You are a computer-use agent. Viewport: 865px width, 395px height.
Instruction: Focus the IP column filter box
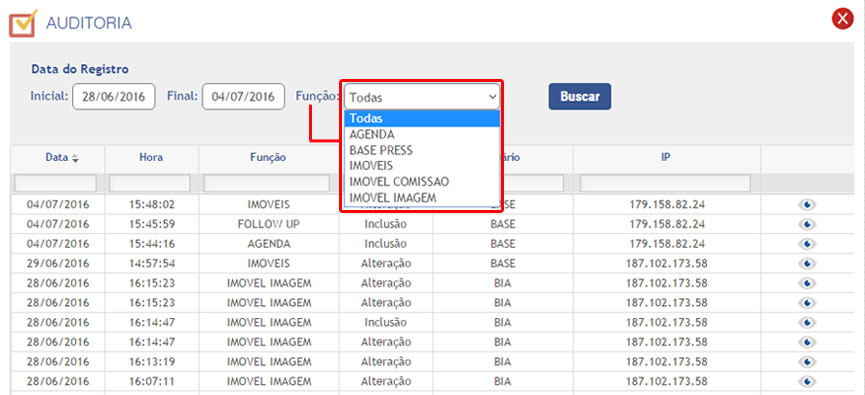[x=665, y=183]
